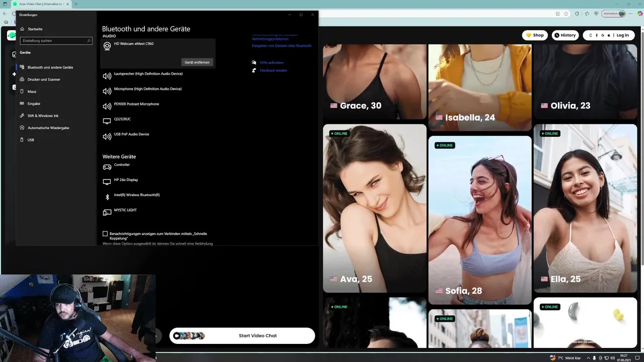
Task: Click the MYSTIC LIGHT device icon
Action: pos(107,213)
